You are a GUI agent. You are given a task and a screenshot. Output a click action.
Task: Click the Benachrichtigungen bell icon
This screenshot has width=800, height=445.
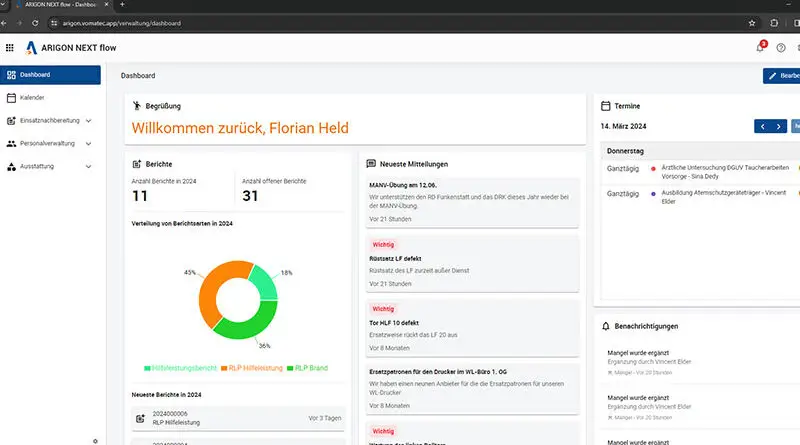click(606, 326)
